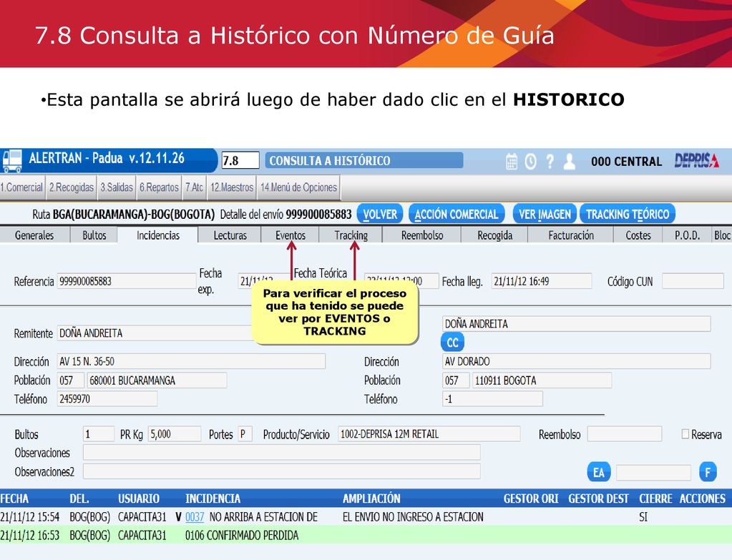Click the Dirección field AV 15 N. 36-50
Viewport: 732px width, 560px height.
tap(191, 361)
